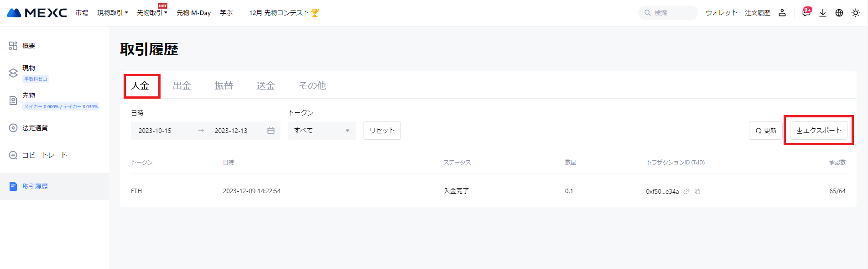Viewport: 868px width, 269px height.
Task: Open the language selector globe icon
Action: pos(839,12)
